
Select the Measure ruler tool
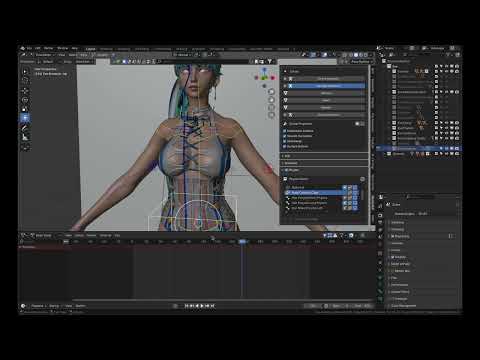pos(25,137)
